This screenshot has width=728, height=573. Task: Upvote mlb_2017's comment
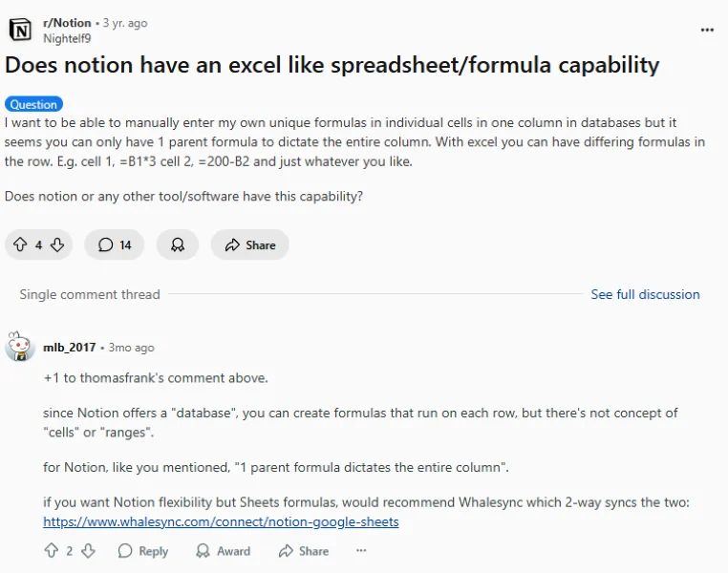point(51,551)
